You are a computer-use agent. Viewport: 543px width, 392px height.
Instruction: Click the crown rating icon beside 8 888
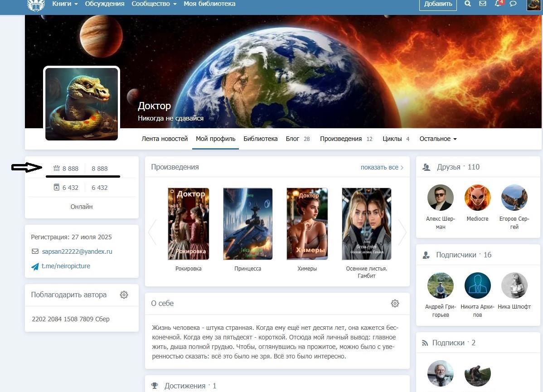(57, 168)
